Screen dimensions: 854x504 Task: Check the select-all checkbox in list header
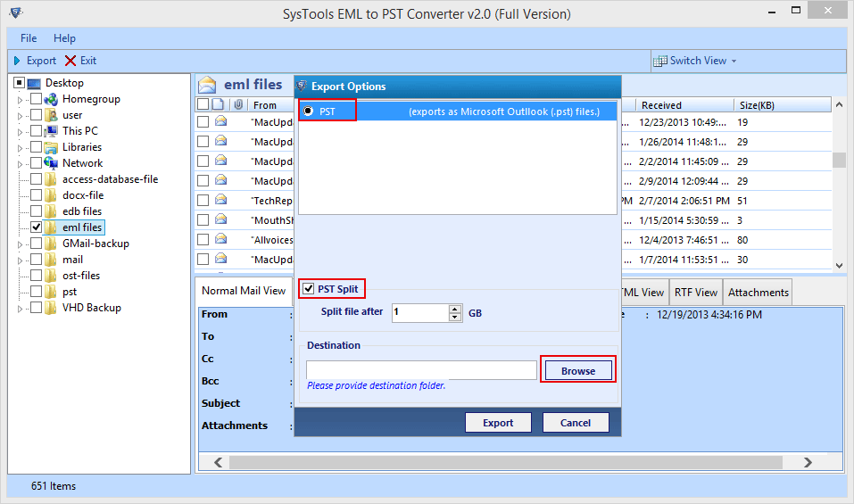pos(203,104)
